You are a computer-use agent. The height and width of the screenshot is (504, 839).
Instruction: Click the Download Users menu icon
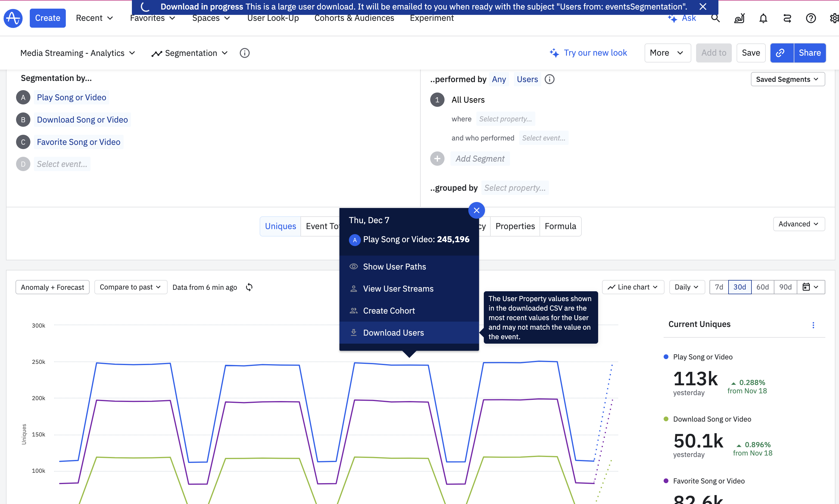[x=353, y=333]
